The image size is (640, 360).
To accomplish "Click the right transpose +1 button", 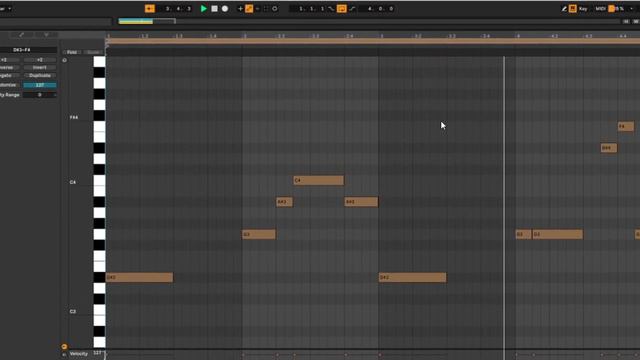I will point(40,60).
